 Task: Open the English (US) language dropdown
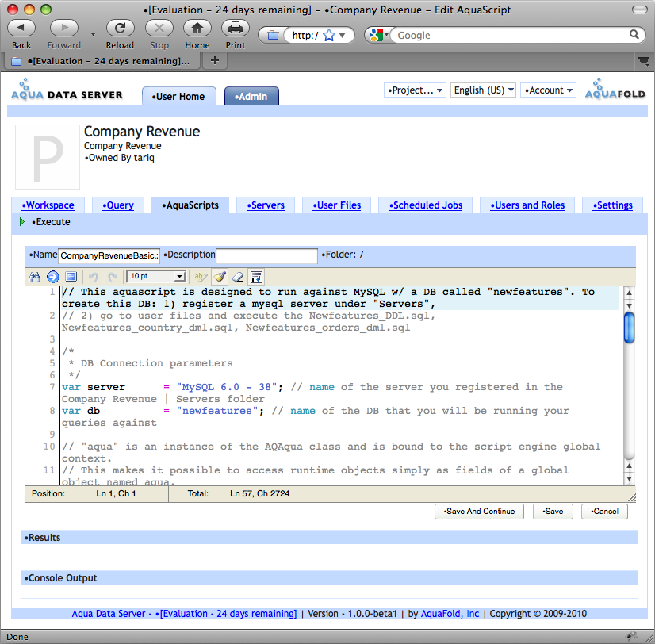click(483, 90)
